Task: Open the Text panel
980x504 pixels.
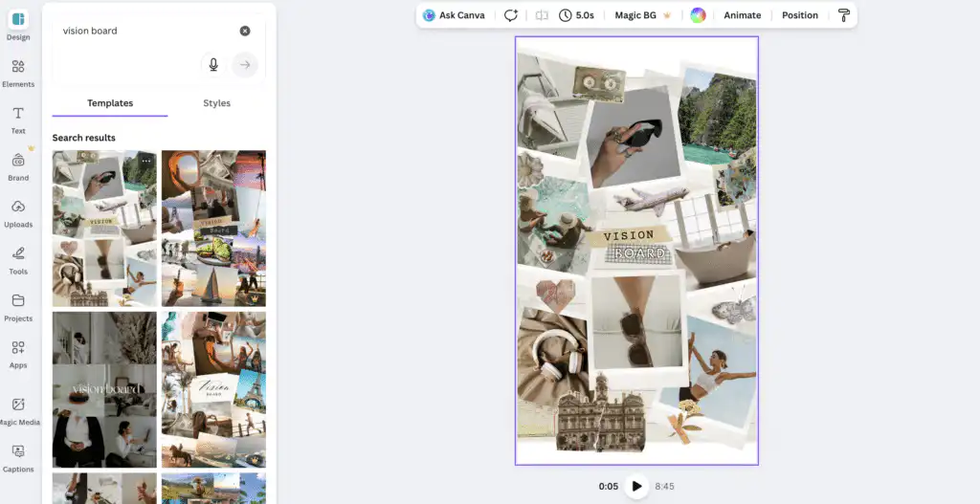Action: pyautogui.click(x=18, y=120)
